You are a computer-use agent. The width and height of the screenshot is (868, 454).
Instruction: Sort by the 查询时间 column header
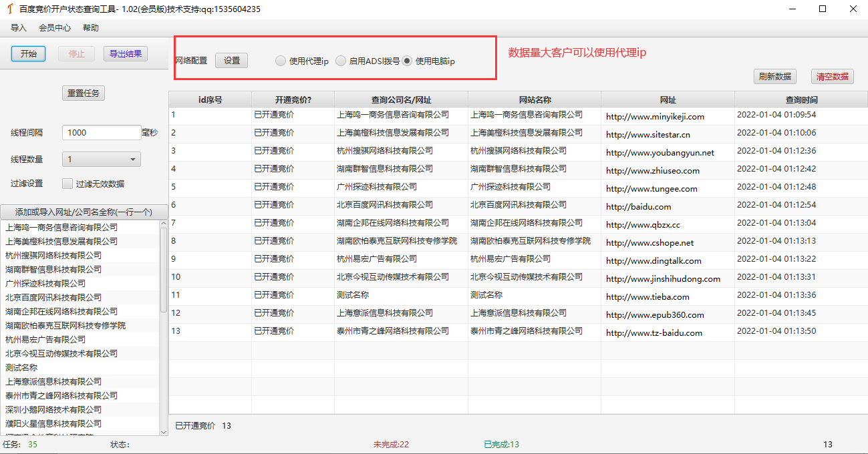[x=801, y=99]
